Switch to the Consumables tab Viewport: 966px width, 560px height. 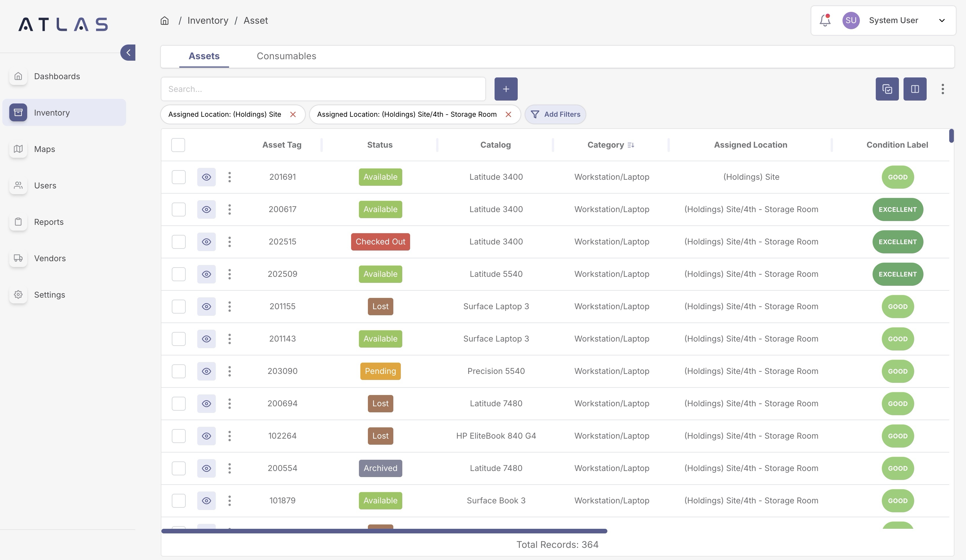tap(286, 56)
